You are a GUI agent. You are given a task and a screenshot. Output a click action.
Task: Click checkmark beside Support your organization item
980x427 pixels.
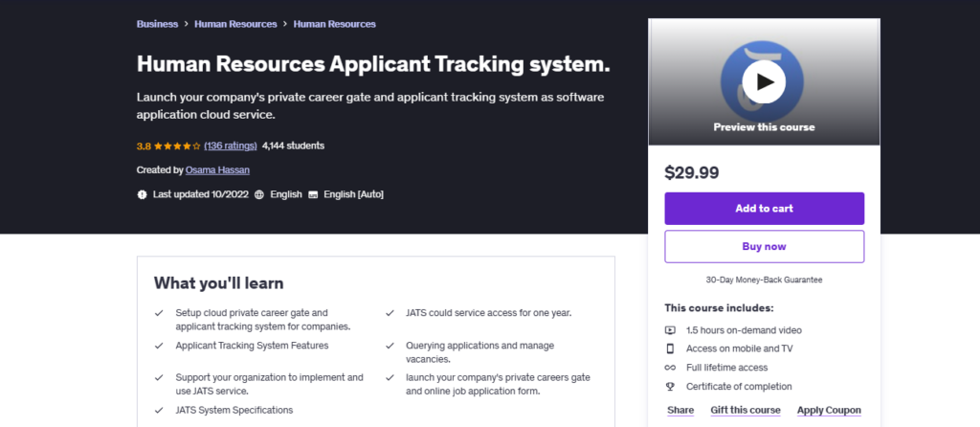pyautogui.click(x=160, y=378)
